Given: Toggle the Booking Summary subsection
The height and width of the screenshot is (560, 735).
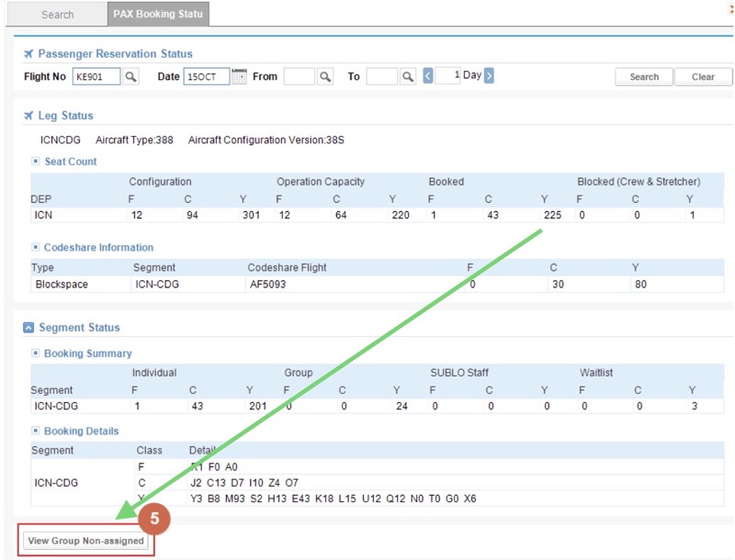Looking at the screenshot, I should click(36, 353).
